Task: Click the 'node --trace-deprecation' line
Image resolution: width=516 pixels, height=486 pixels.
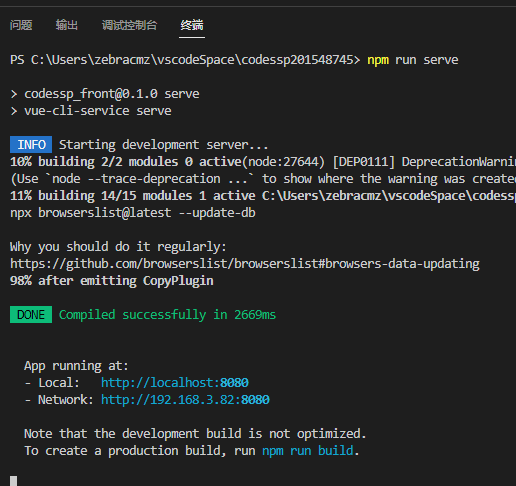Action: click(263, 179)
